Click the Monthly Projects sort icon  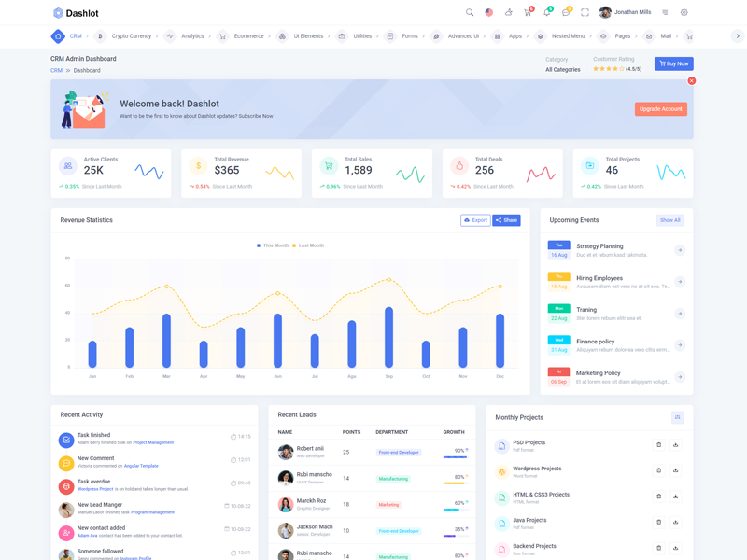pyautogui.click(x=677, y=417)
